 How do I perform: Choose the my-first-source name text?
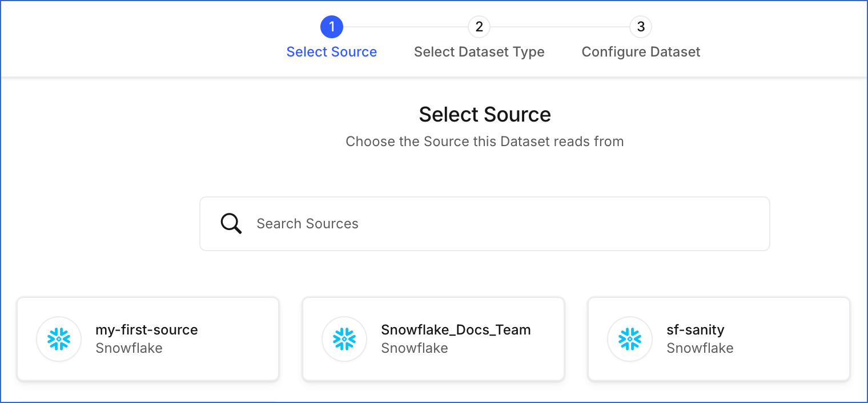pyautogui.click(x=147, y=330)
